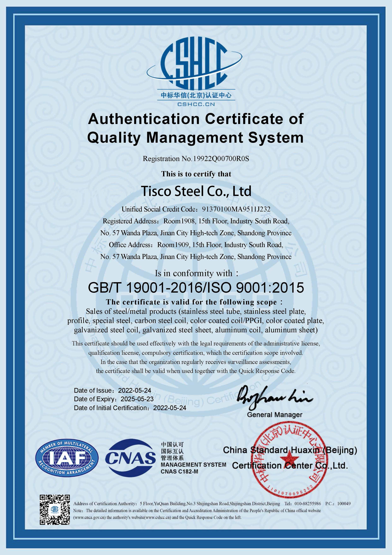Click Office Address line with Room1909

pyautogui.click(x=196, y=245)
